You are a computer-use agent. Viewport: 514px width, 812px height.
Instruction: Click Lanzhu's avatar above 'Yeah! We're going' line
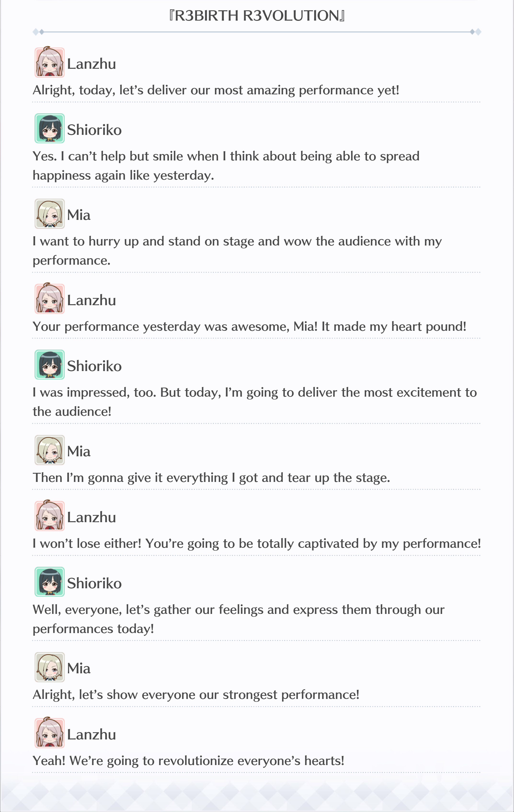[x=50, y=733]
